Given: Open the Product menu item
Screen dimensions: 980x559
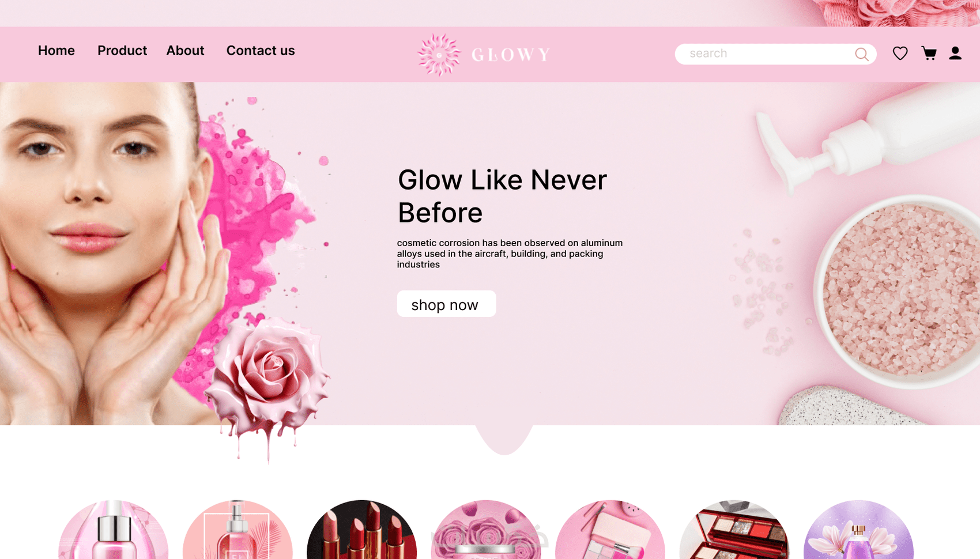Looking at the screenshot, I should [x=122, y=51].
